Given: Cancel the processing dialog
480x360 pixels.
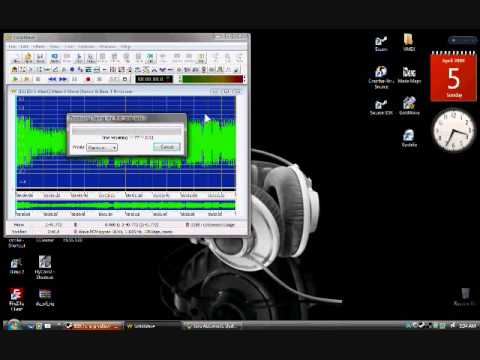Looking at the screenshot, I should 167,147.
